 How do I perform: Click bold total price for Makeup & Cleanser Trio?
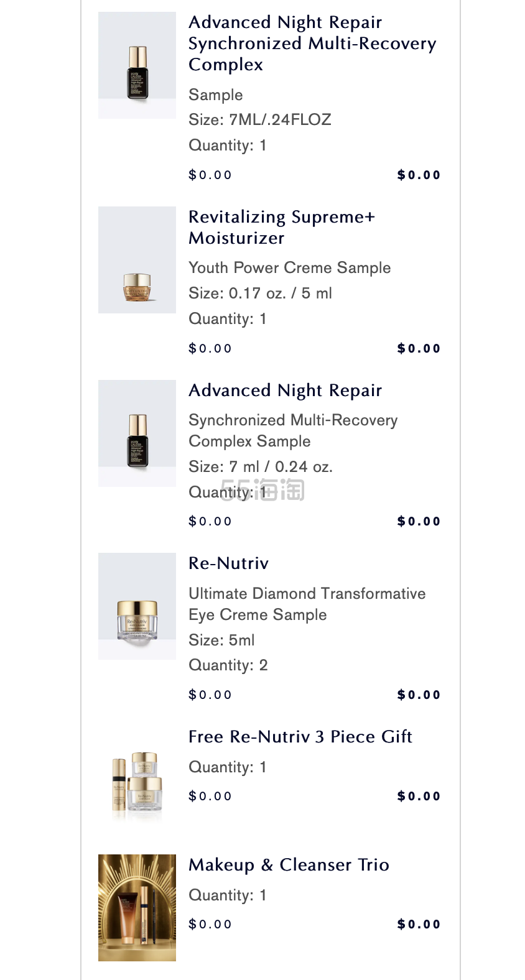coord(419,925)
